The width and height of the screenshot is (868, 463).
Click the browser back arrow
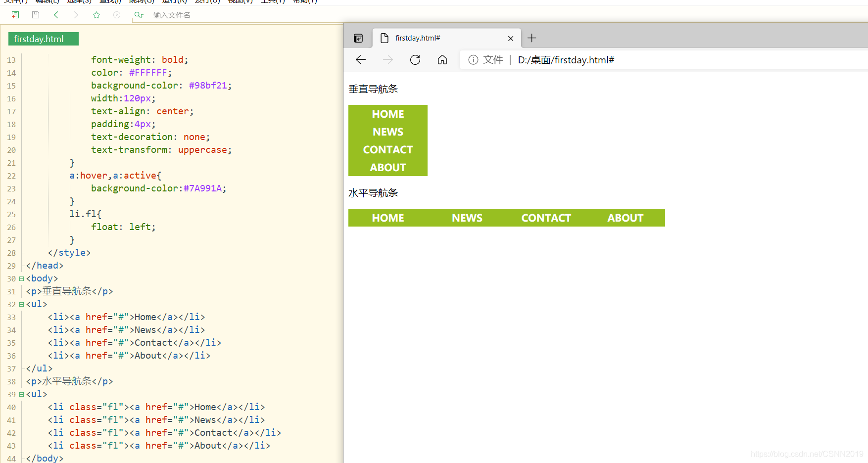tap(361, 60)
